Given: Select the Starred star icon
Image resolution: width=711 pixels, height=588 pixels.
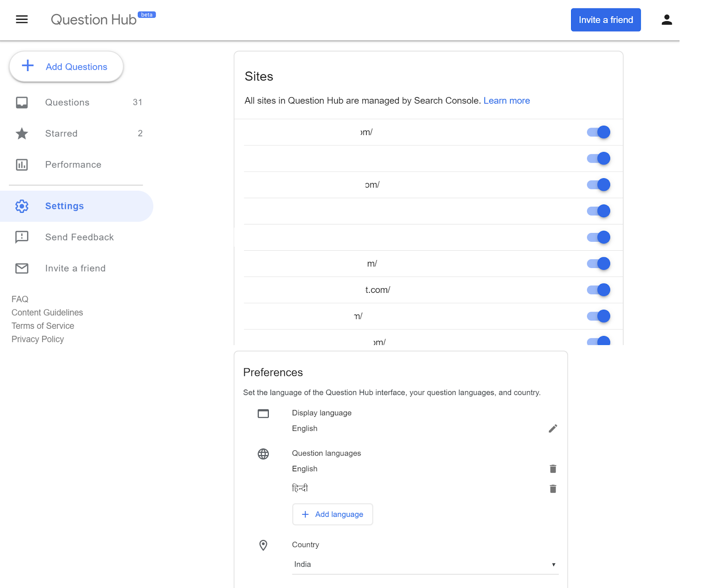Looking at the screenshot, I should (21, 133).
